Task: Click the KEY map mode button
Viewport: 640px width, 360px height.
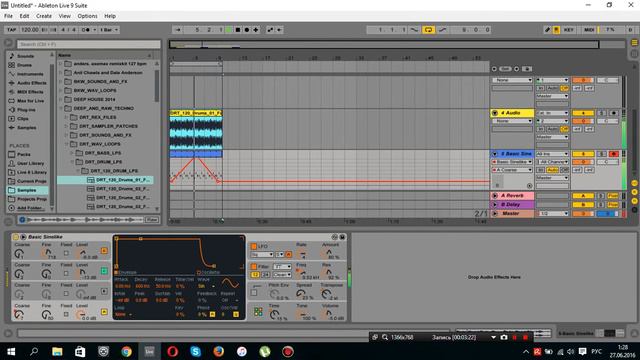Action: tap(569, 30)
